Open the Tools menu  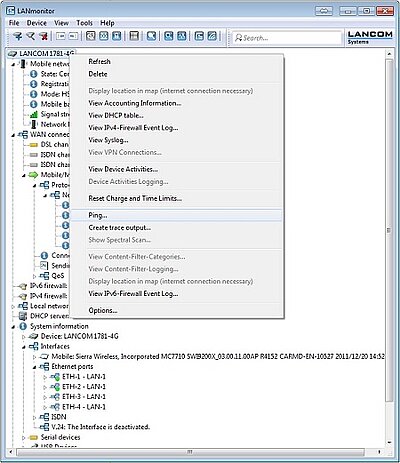[84, 23]
